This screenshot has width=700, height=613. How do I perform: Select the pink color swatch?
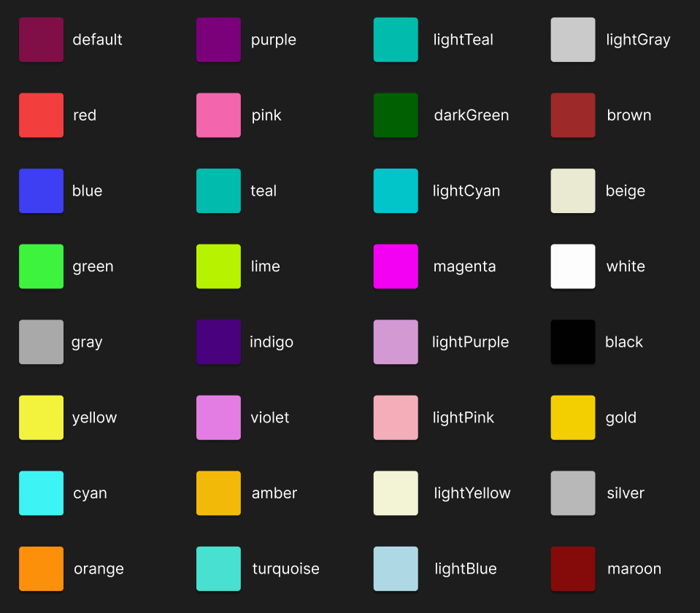click(x=218, y=115)
